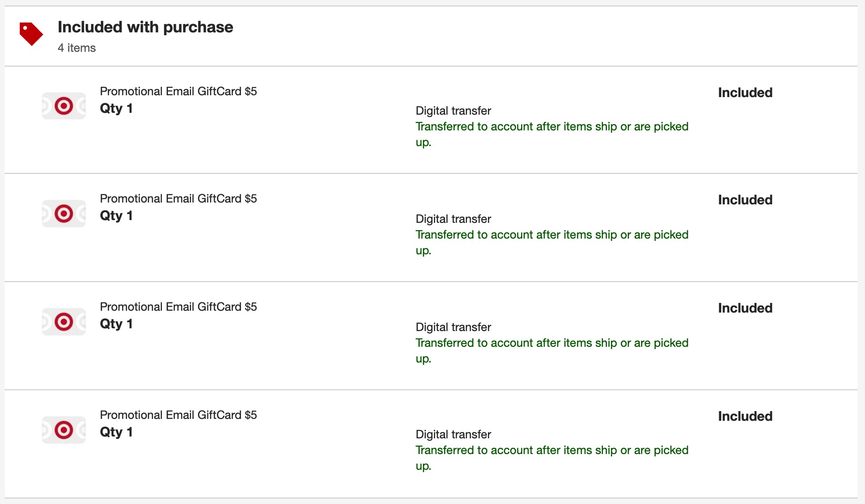Click the "4 items" count text
The height and width of the screenshot is (504, 865).
click(x=77, y=48)
